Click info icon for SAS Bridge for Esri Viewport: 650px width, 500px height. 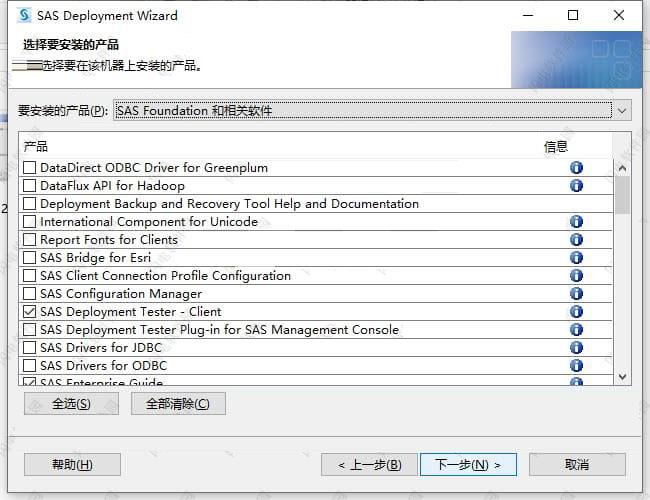(x=576, y=257)
